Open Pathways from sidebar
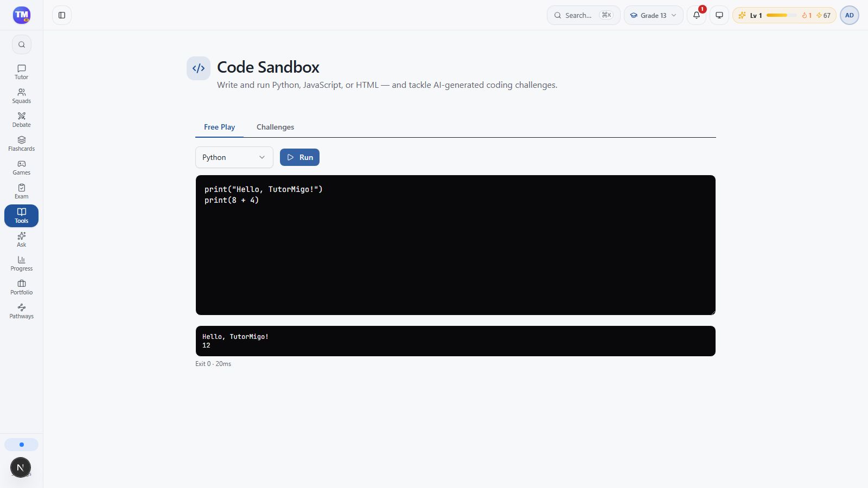The image size is (868, 488). (x=21, y=311)
